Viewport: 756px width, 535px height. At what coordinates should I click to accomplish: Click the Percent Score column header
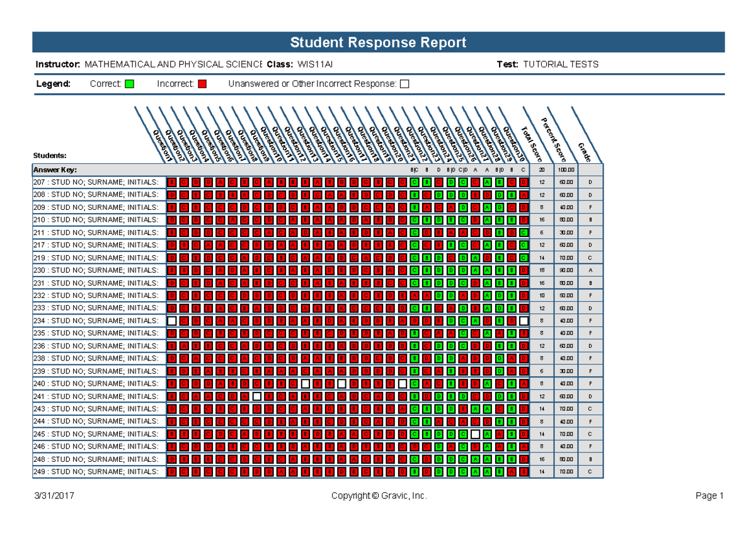555,139
